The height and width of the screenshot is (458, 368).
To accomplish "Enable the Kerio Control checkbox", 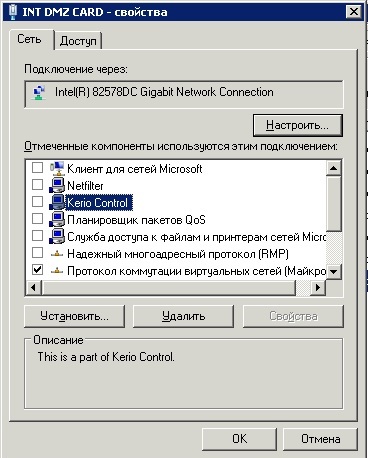I will [x=37, y=202].
